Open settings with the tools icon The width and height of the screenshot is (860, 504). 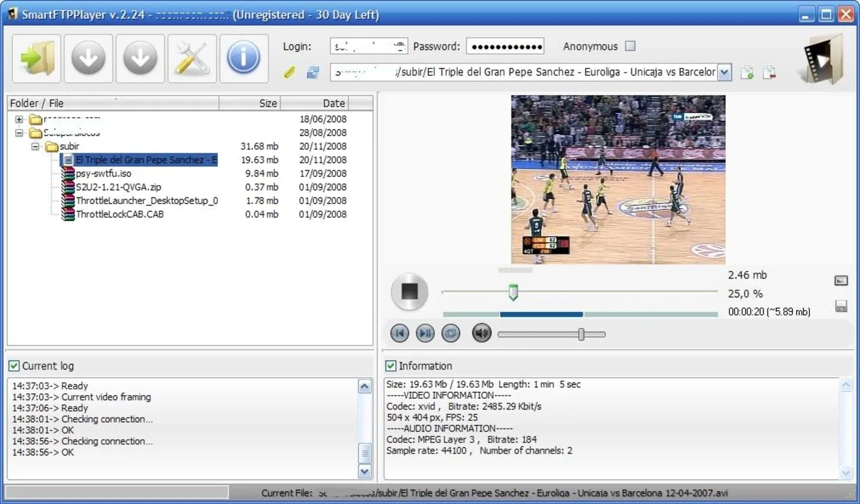coord(192,59)
